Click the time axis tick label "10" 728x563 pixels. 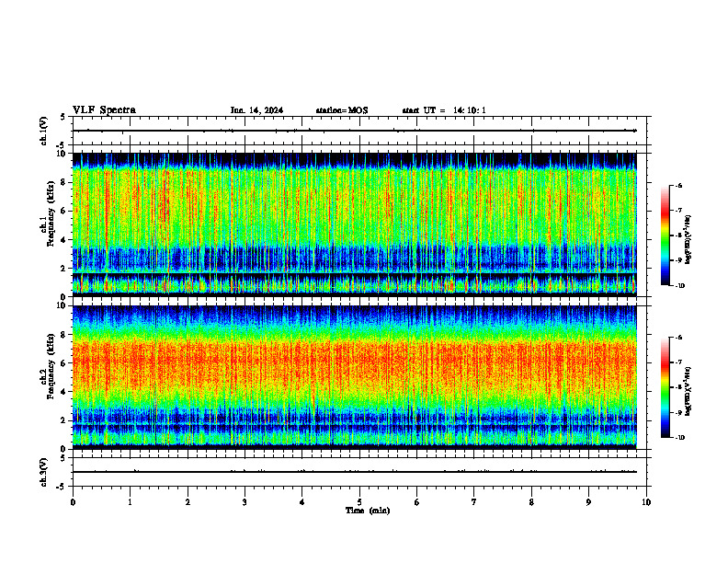pos(646,502)
